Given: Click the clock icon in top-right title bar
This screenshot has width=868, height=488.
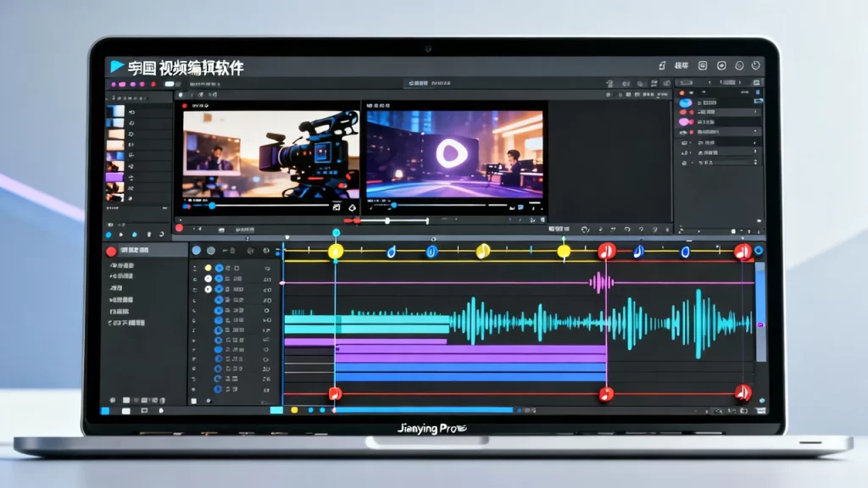Looking at the screenshot, I should pos(739,66).
